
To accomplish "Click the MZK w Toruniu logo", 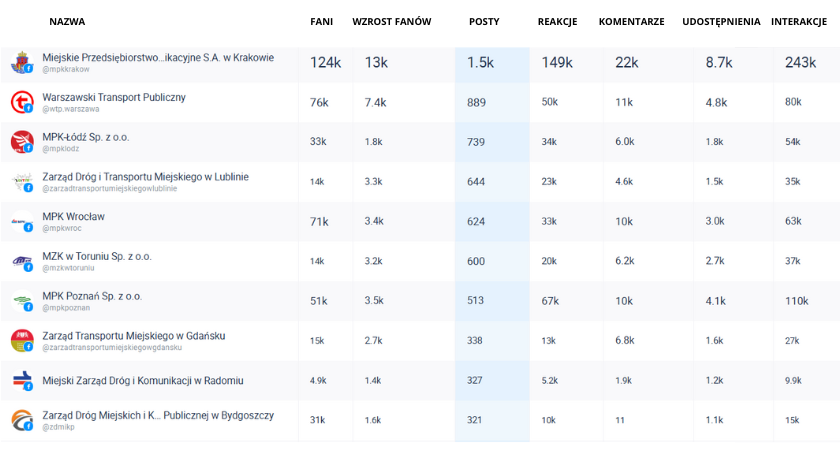I will tap(21, 261).
